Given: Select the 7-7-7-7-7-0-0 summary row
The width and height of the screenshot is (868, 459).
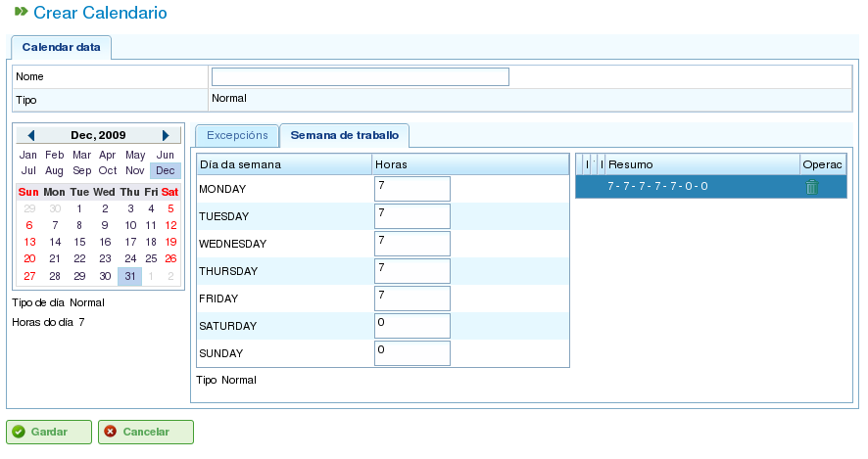Looking at the screenshot, I should point(686,187).
